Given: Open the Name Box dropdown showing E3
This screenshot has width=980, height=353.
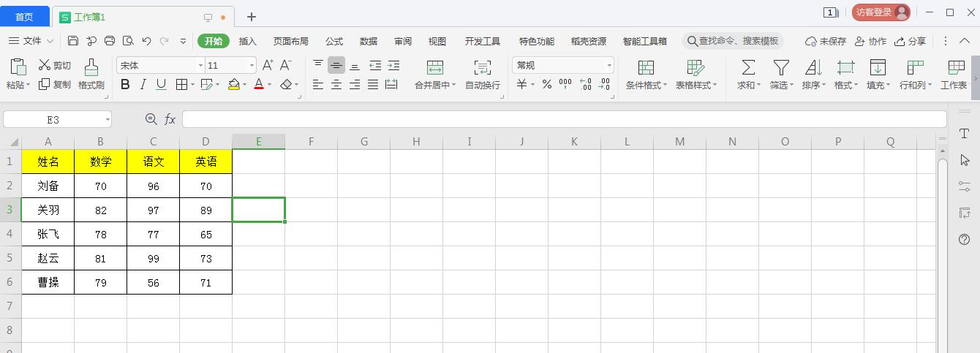Looking at the screenshot, I should click(108, 119).
